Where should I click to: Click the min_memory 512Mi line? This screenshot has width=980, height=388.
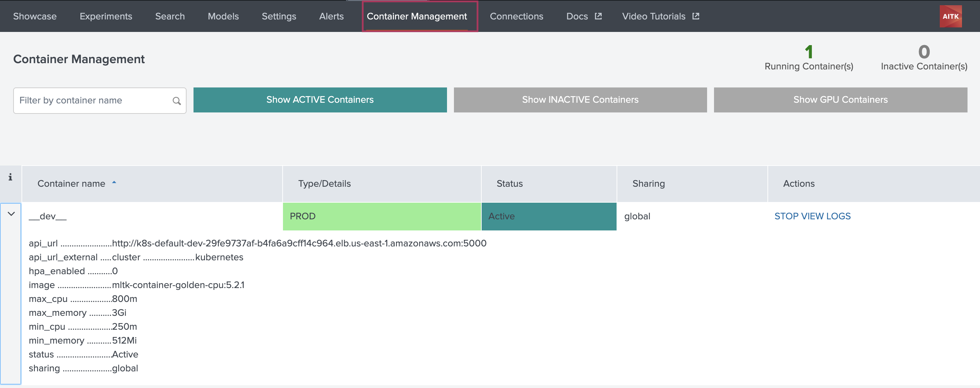tap(83, 341)
